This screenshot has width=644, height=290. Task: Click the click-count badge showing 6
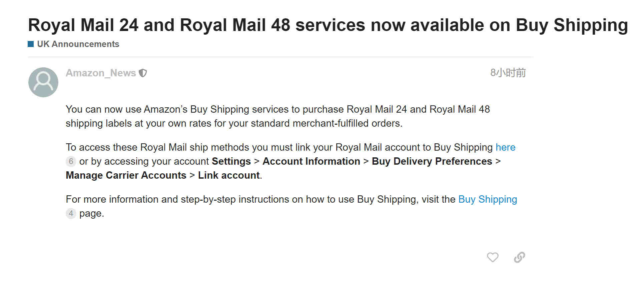click(x=71, y=161)
